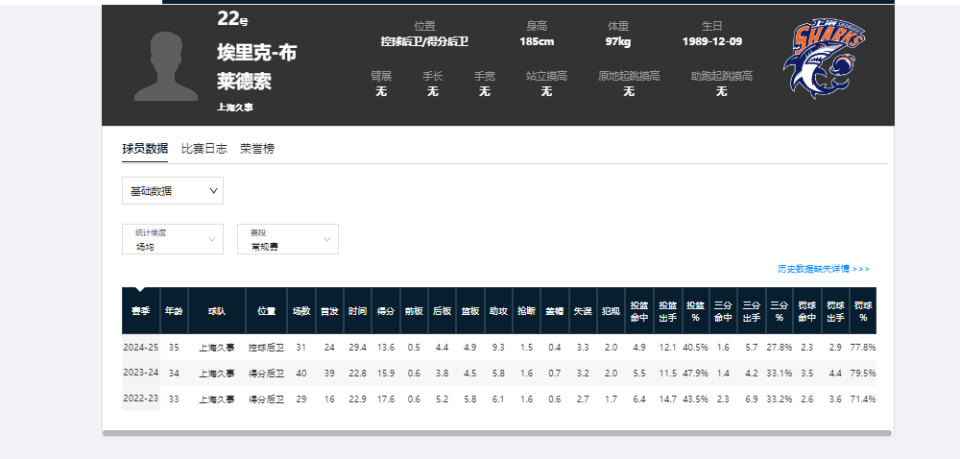The width and height of the screenshot is (960, 459).
Task: Click the 历史数据缺失详情 link
Action: pyautogui.click(x=823, y=269)
